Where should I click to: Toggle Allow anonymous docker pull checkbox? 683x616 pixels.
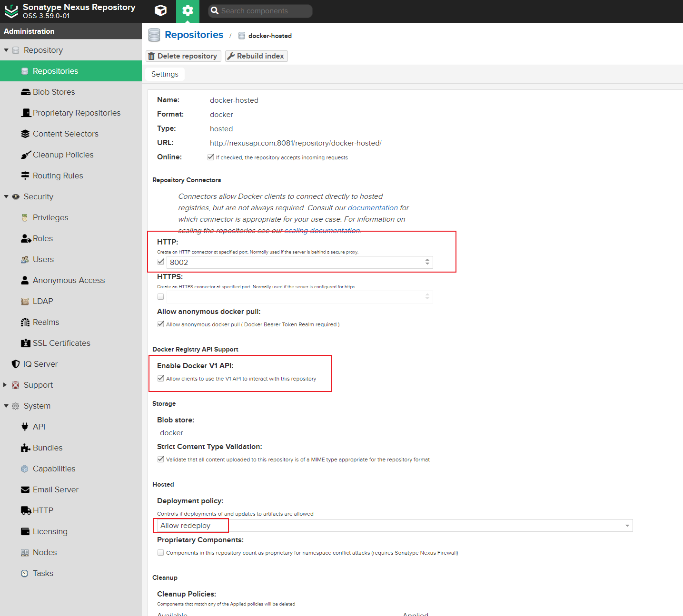(x=160, y=324)
